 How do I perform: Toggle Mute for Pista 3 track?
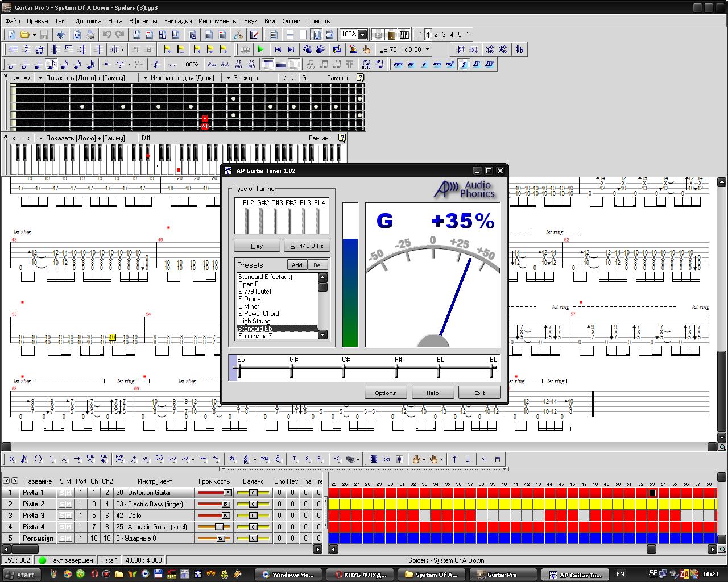69,516
